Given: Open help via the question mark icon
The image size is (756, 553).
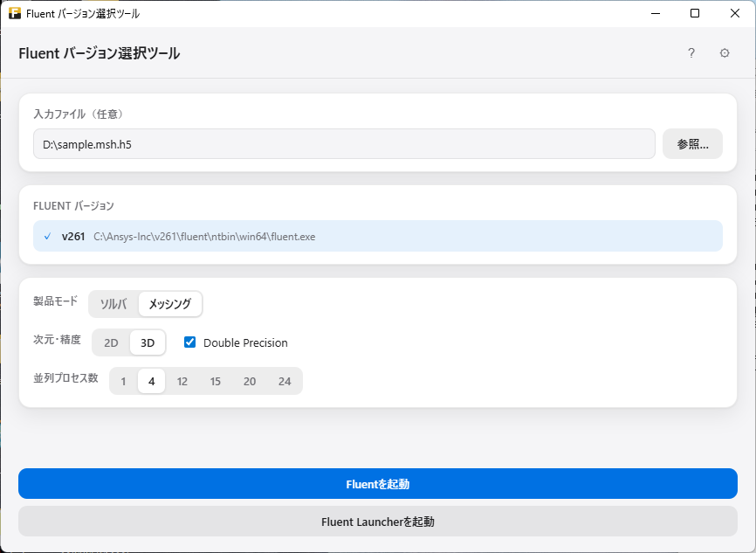Looking at the screenshot, I should point(691,53).
